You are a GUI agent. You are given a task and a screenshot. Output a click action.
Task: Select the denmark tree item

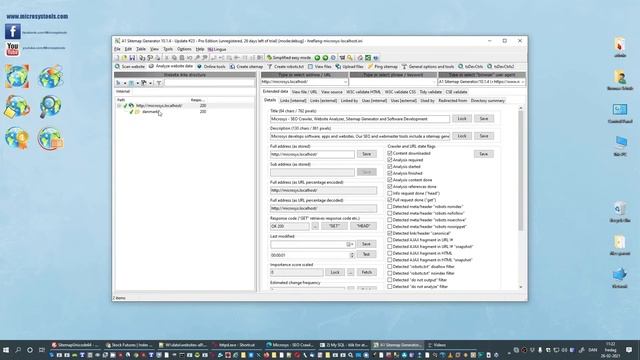point(150,112)
